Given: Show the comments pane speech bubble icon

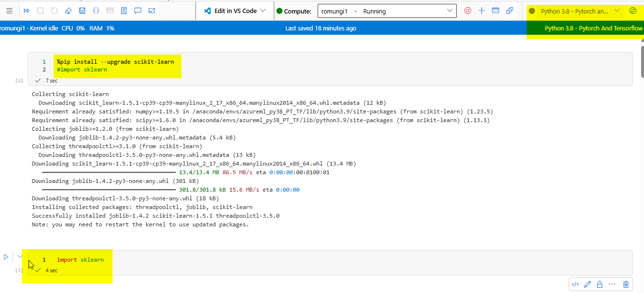Looking at the screenshot, I should (x=138, y=11).
